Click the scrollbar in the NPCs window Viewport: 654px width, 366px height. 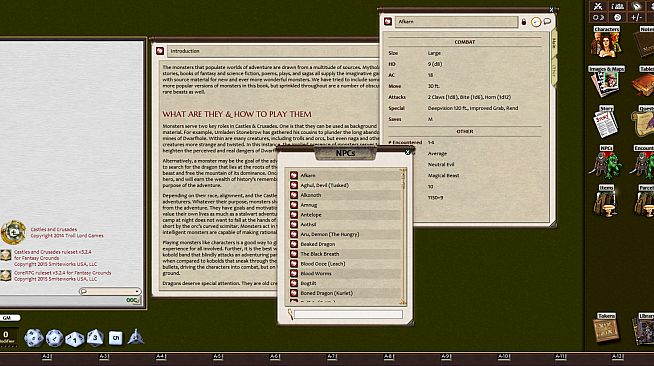(x=403, y=236)
